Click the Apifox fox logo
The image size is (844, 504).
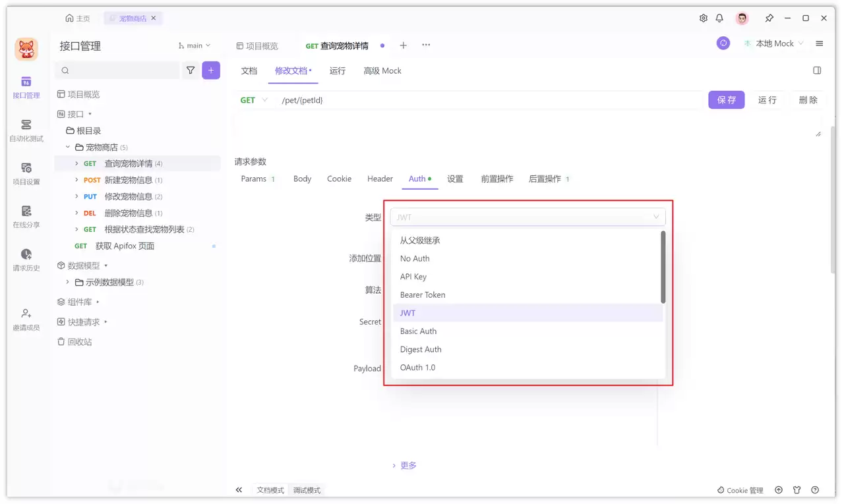tap(26, 49)
